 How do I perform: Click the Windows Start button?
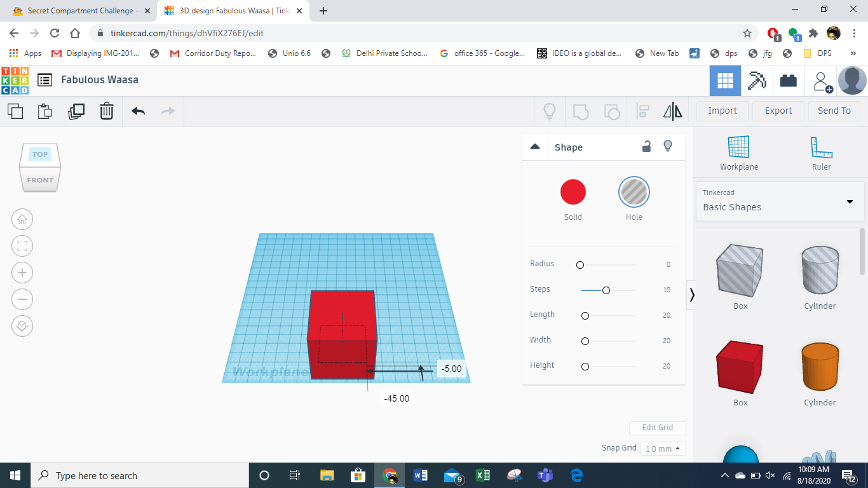pos(15,475)
